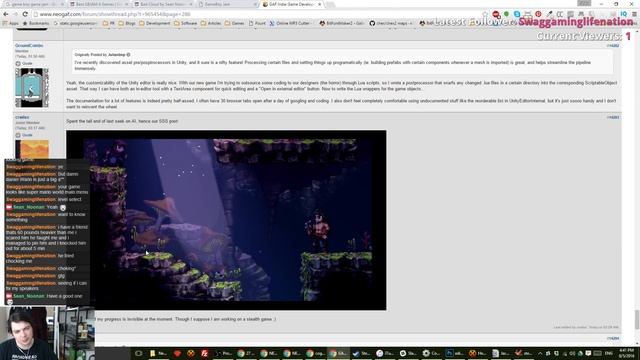Open the FileZilla taskbar icon
This screenshot has width=640, height=360.
(204, 353)
